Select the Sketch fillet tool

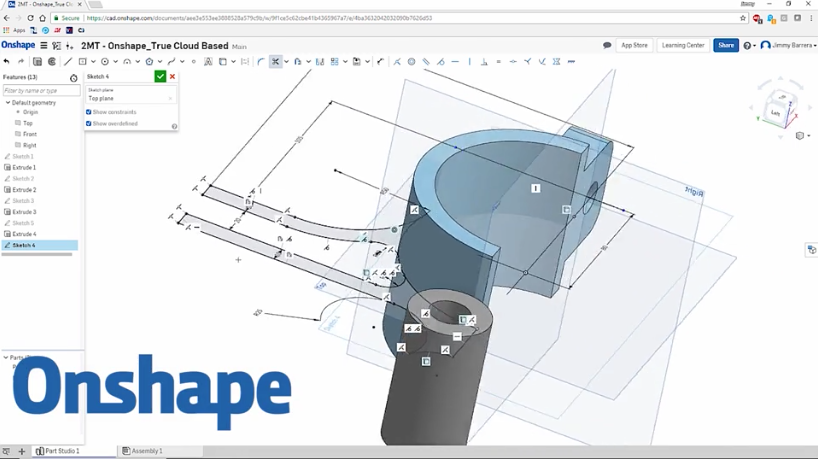point(260,62)
